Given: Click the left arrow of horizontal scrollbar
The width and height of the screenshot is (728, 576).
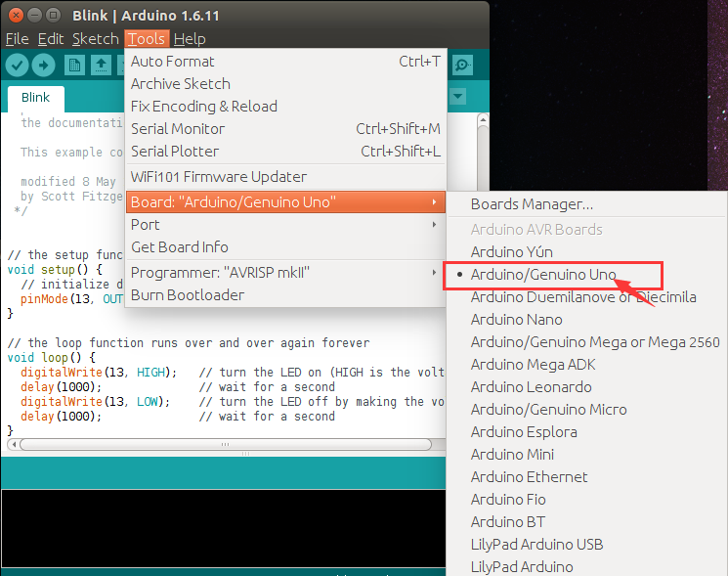Looking at the screenshot, I should [x=14, y=445].
